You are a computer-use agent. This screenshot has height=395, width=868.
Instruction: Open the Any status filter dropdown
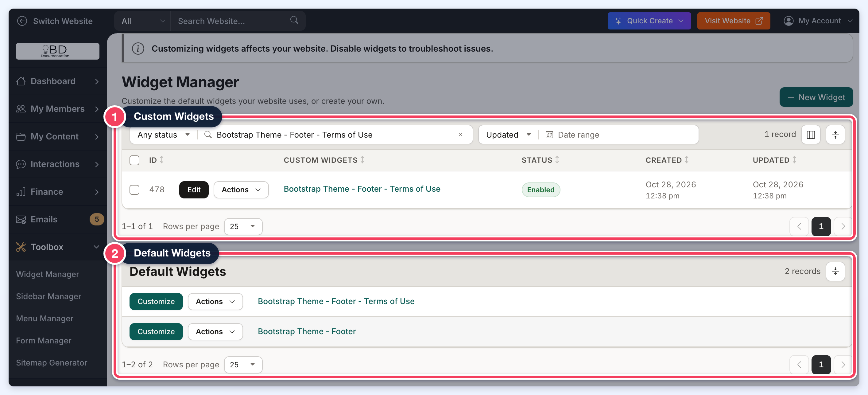[164, 135]
